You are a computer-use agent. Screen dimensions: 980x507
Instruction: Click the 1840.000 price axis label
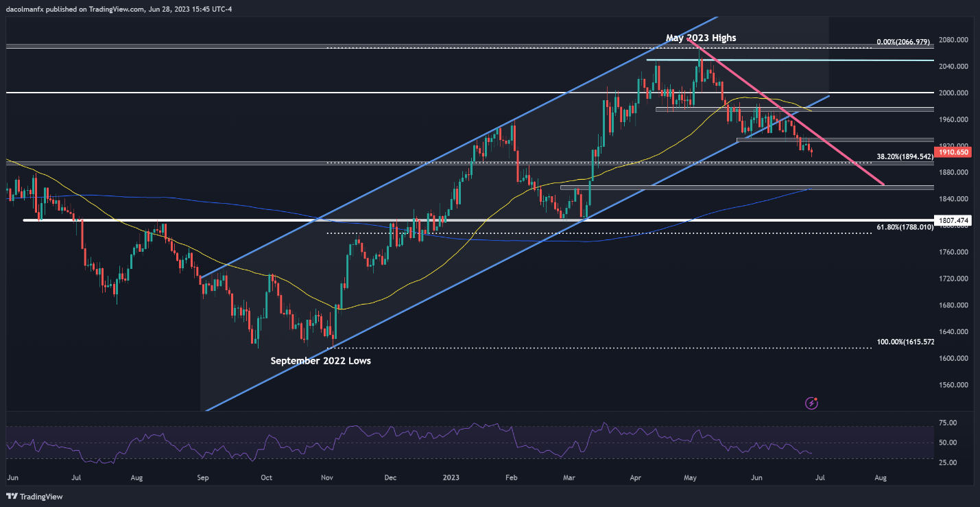[953, 199]
